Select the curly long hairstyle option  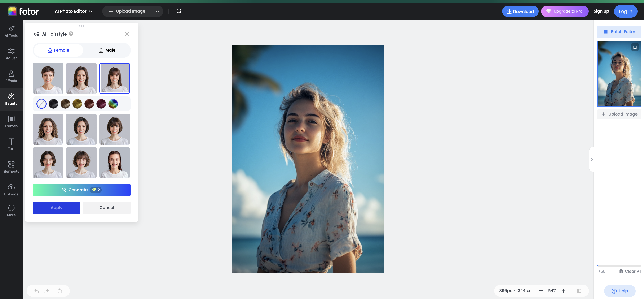tap(48, 129)
